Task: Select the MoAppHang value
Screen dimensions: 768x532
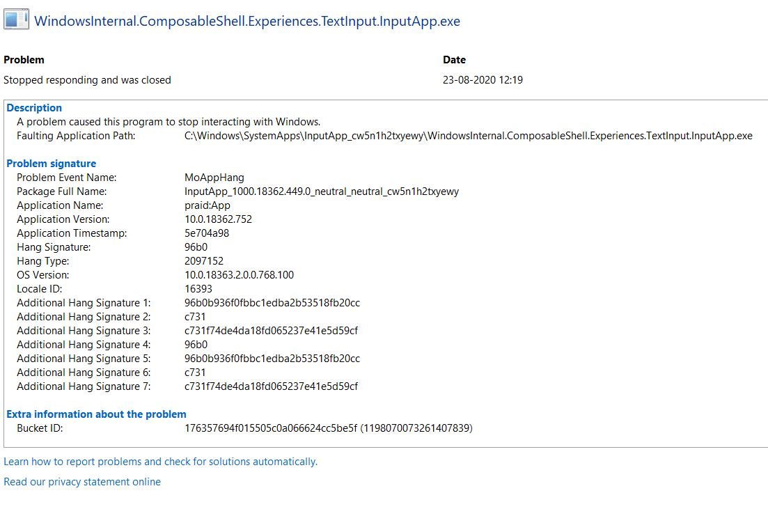Action: coord(214,178)
